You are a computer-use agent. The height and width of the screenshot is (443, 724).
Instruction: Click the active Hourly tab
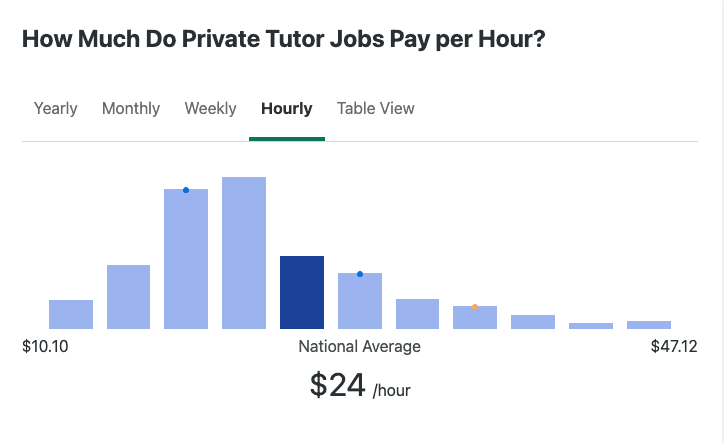tap(287, 109)
